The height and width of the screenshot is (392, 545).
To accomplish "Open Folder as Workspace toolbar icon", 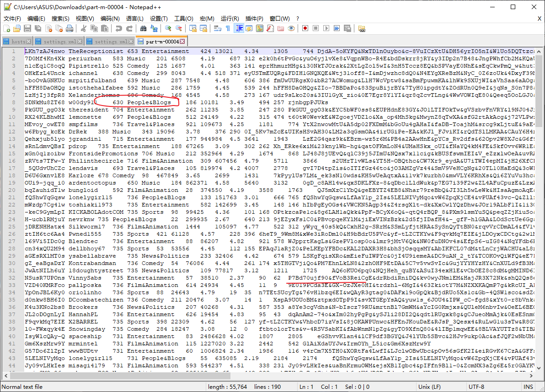I will coord(281,28).
